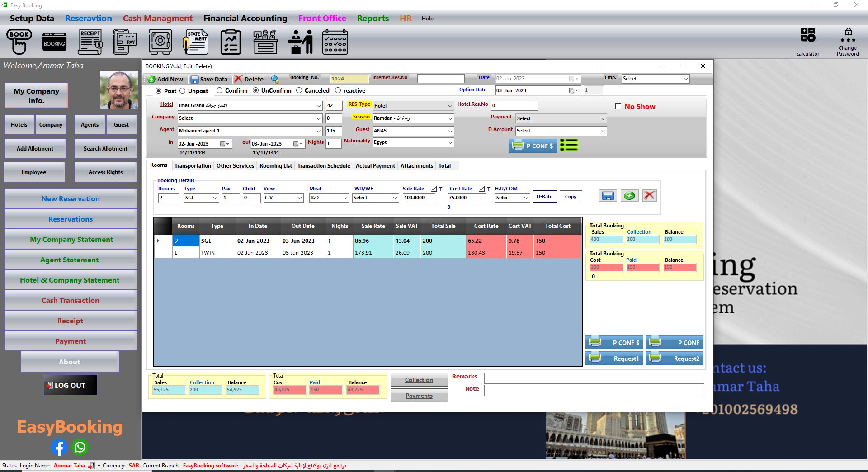
Task: Click the red X delete-row icon in Booking Details
Action: (650, 196)
